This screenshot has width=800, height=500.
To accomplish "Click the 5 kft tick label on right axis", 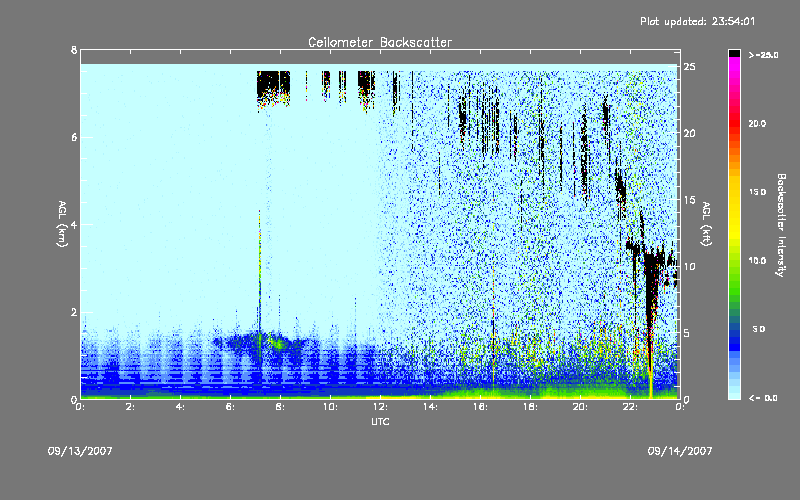I will pos(686,333).
